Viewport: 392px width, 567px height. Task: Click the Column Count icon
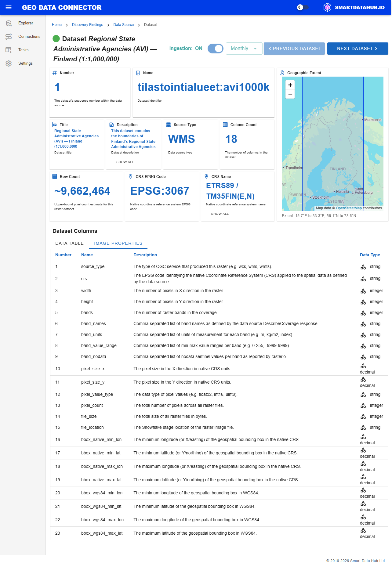(x=225, y=125)
